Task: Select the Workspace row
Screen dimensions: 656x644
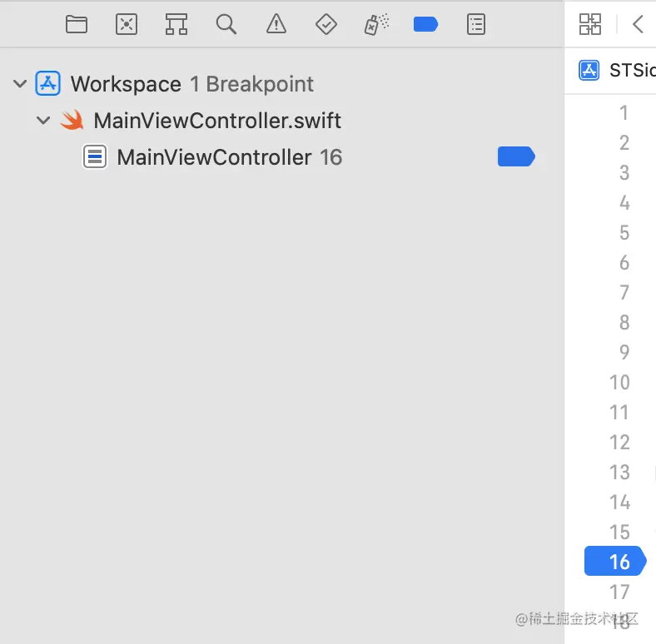Action: click(281, 84)
